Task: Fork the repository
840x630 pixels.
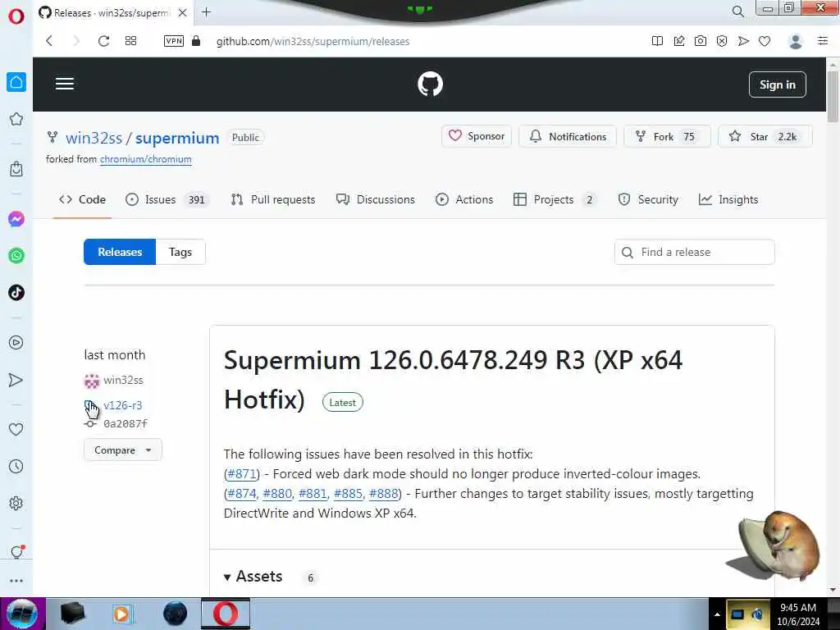Action: coord(667,136)
